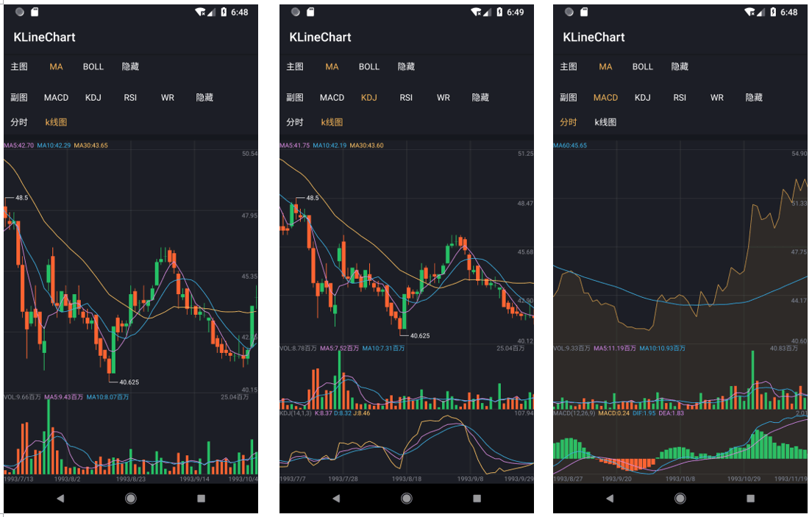Select the RSI indicator in 副图 row
The height and width of the screenshot is (517, 812).
(130, 97)
